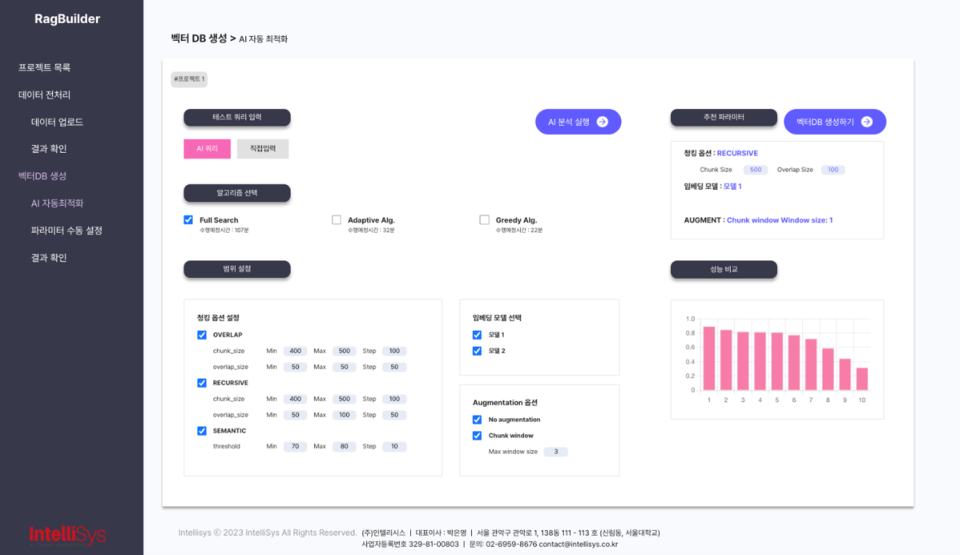
Task: Open 파라미터 수동 설정 page
Action: coord(67,230)
